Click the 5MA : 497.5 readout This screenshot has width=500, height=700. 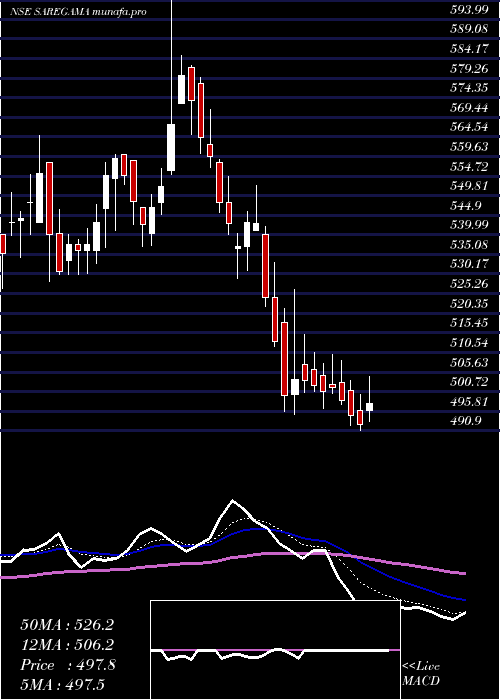(x=62, y=684)
